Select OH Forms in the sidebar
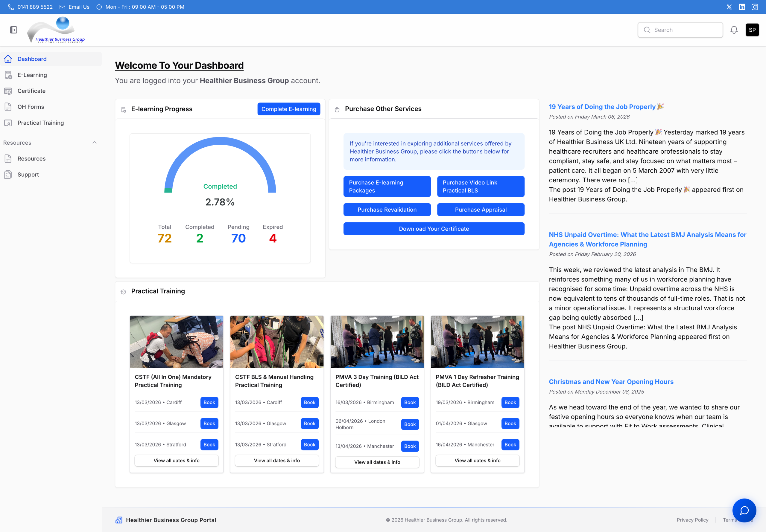The height and width of the screenshot is (532, 766). [31, 107]
